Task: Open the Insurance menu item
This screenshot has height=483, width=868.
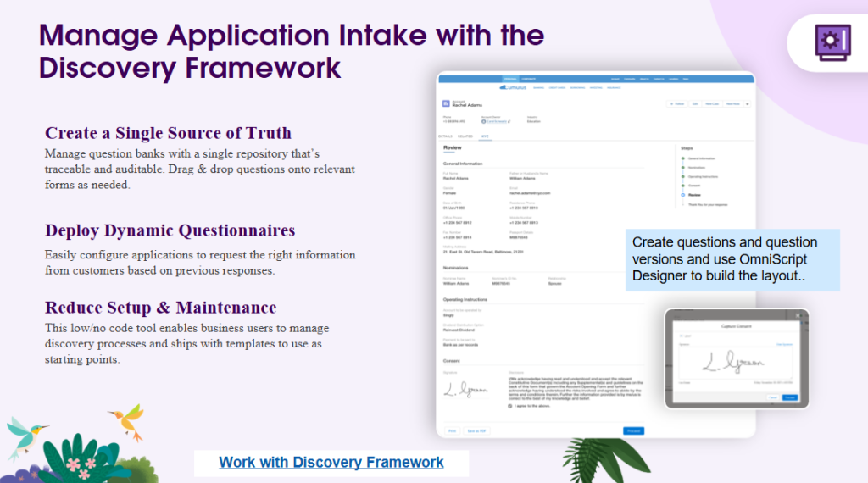Action: tap(614, 87)
